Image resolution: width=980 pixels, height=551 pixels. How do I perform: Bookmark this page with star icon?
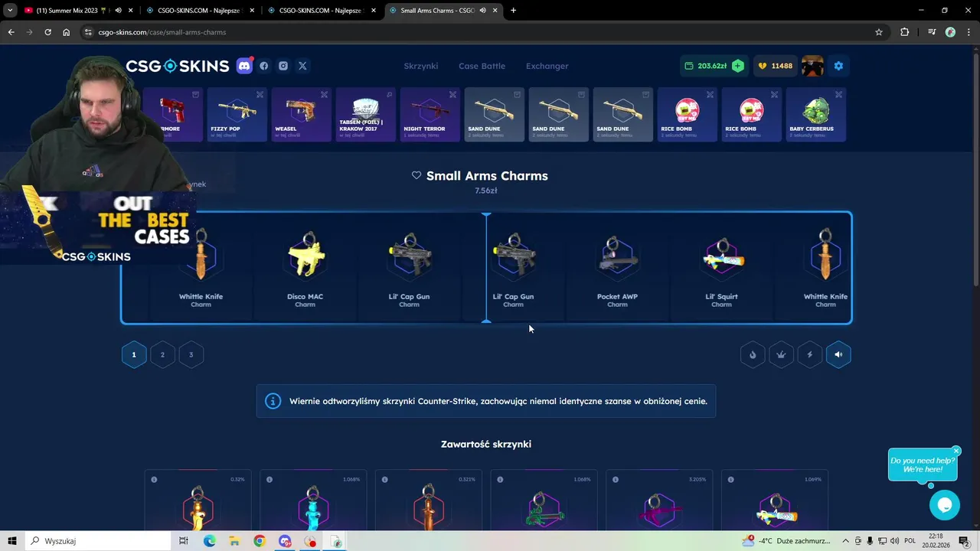pyautogui.click(x=879, y=32)
